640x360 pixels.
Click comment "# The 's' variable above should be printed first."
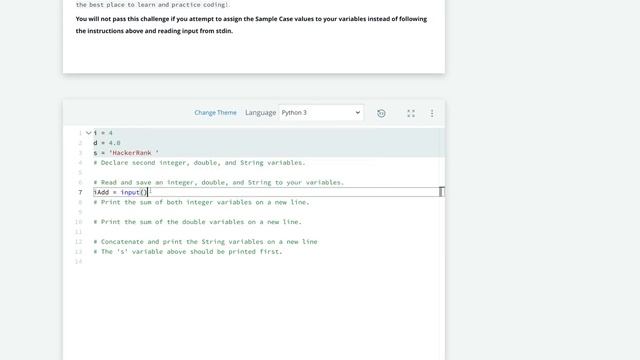188,251
